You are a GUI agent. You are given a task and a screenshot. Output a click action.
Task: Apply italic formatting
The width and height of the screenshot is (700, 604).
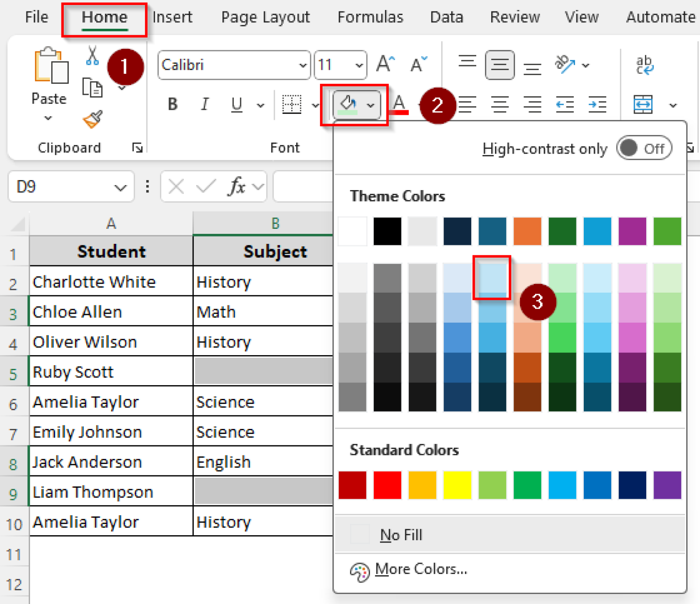click(x=205, y=104)
